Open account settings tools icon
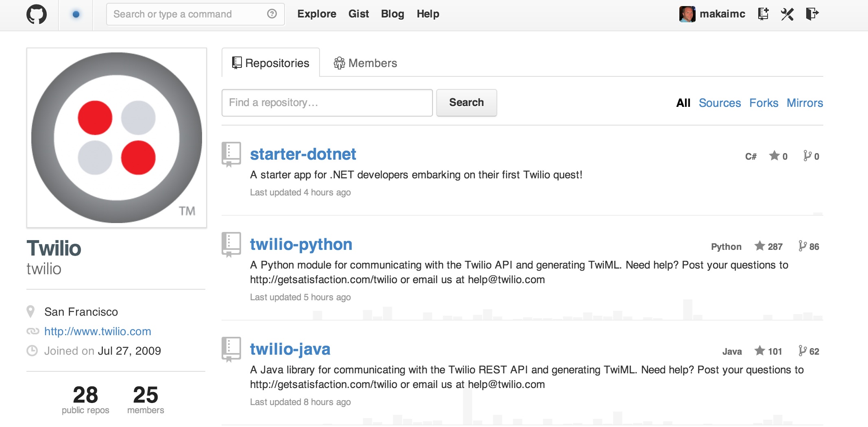This screenshot has width=868, height=427. (x=788, y=14)
